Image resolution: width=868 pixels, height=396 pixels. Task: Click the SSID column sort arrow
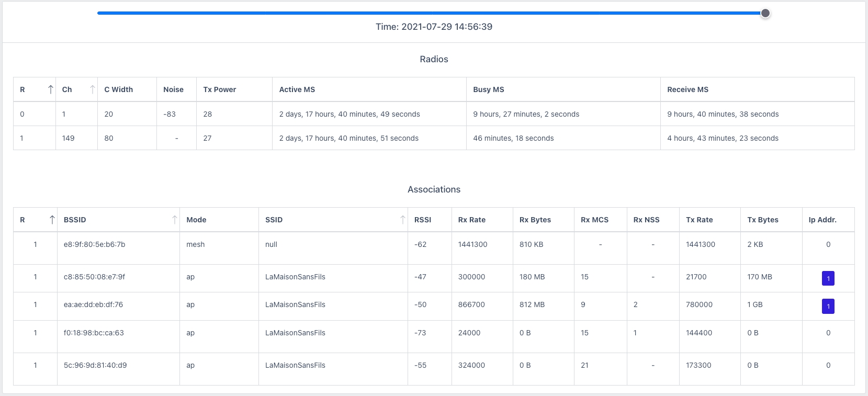click(x=402, y=220)
